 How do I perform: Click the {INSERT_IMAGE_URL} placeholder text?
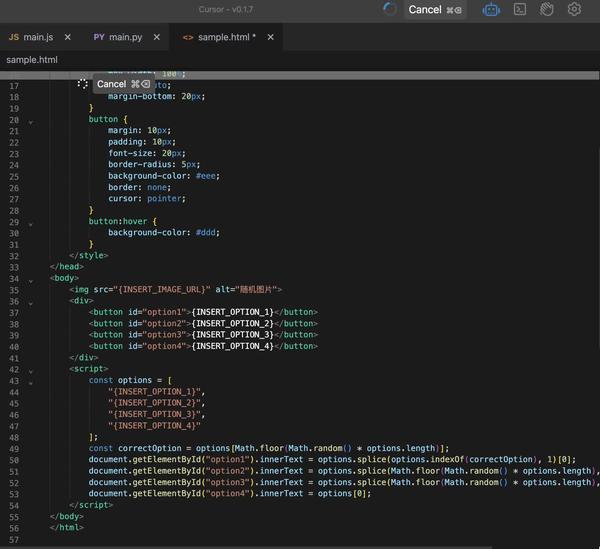[x=164, y=289]
